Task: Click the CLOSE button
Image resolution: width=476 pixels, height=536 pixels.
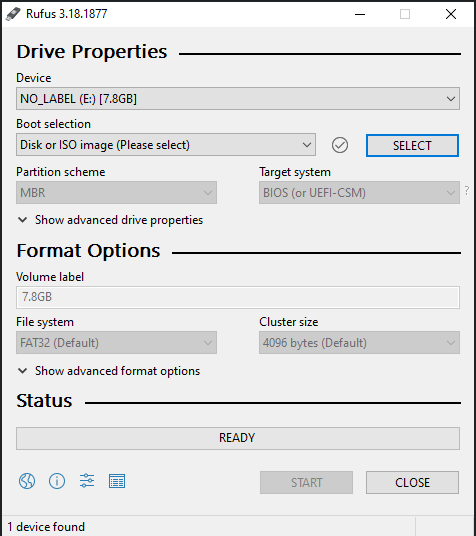Action: 412,483
